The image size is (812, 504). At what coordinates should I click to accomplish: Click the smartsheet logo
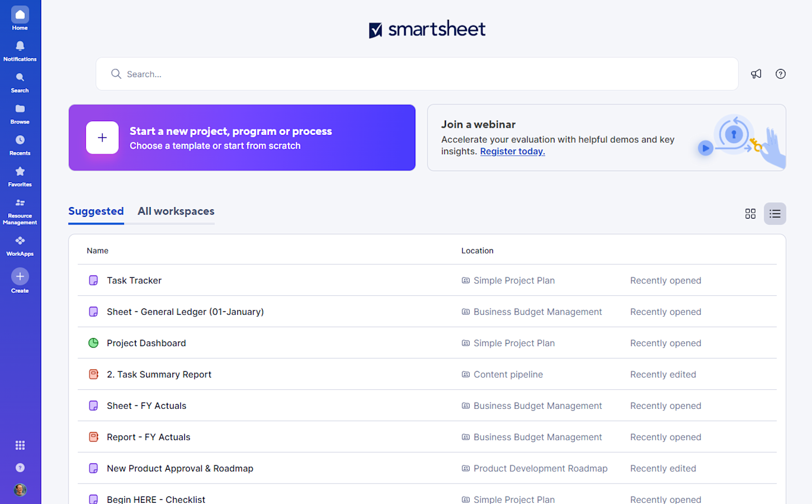(427, 29)
